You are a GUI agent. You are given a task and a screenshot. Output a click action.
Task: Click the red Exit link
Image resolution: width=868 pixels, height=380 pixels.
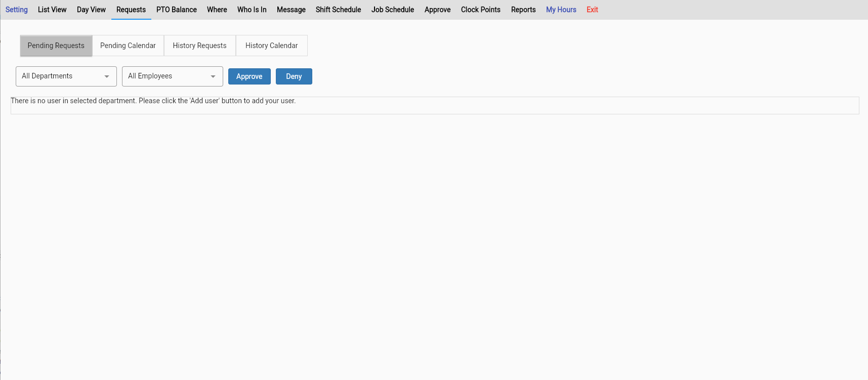[x=592, y=10]
